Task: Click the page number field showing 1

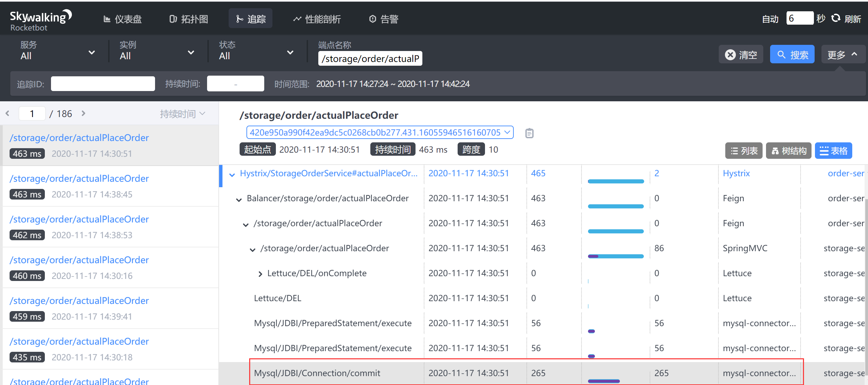Action: click(32, 113)
